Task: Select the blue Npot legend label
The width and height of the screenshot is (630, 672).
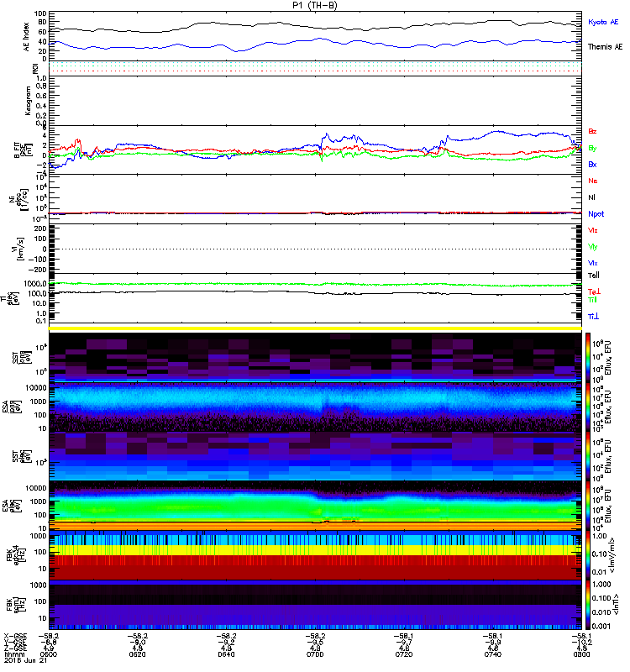Action: (x=596, y=214)
